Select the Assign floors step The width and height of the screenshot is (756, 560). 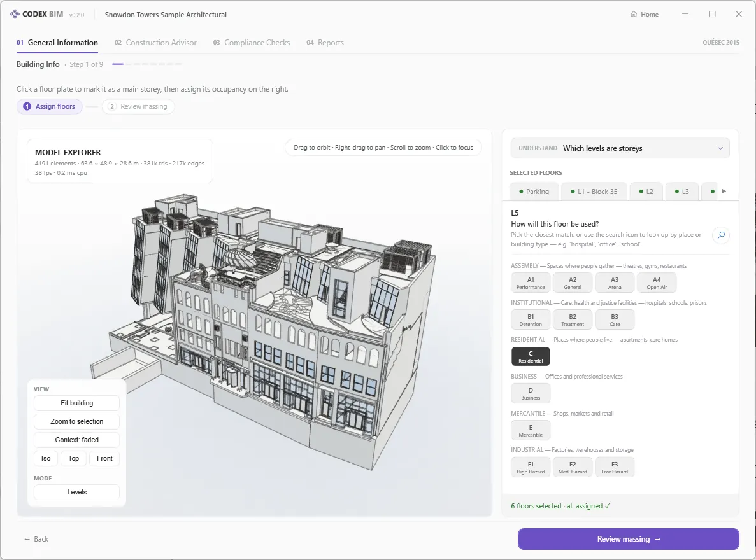pyautogui.click(x=50, y=106)
